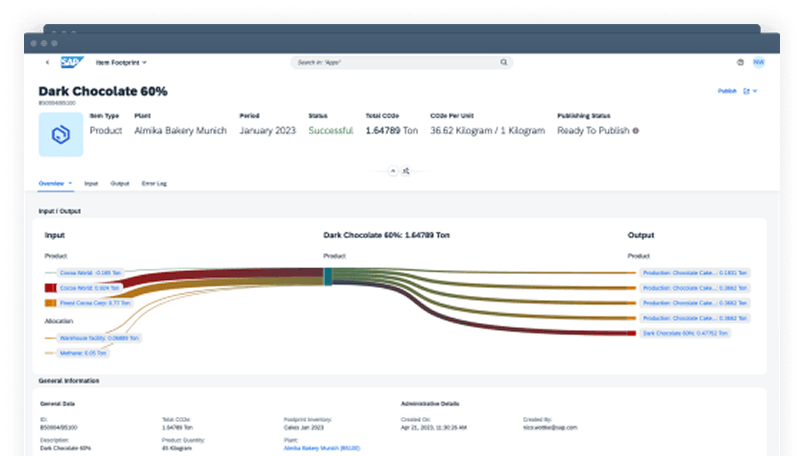
Task: Click the product footprint thumbnail image
Action: point(60,134)
